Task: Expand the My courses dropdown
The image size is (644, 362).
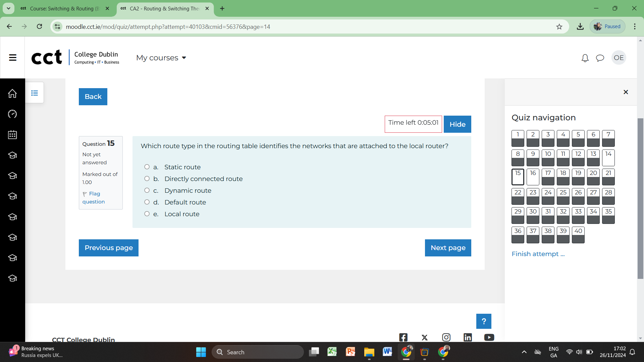Action: [x=161, y=58]
